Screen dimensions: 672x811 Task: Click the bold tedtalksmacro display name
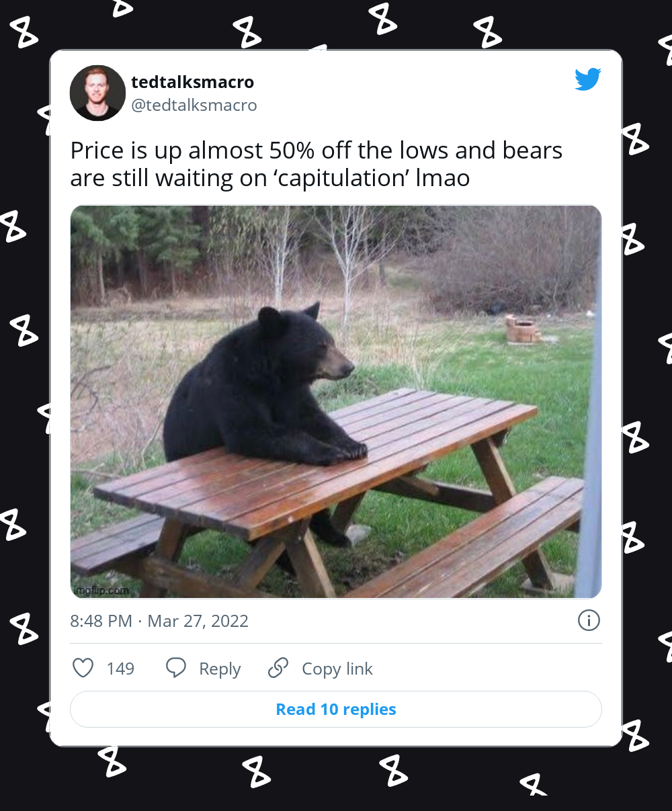click(192, 82)
